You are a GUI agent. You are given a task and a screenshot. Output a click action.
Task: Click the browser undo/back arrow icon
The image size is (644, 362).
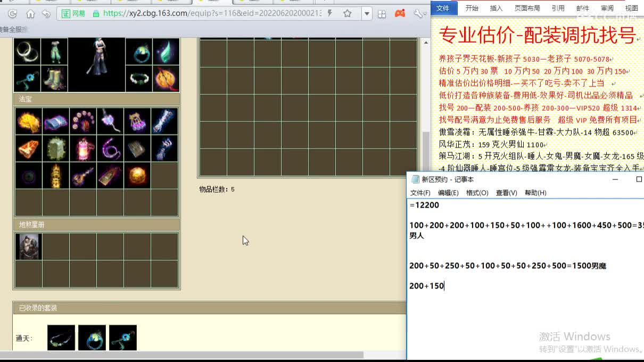point(47,14)
